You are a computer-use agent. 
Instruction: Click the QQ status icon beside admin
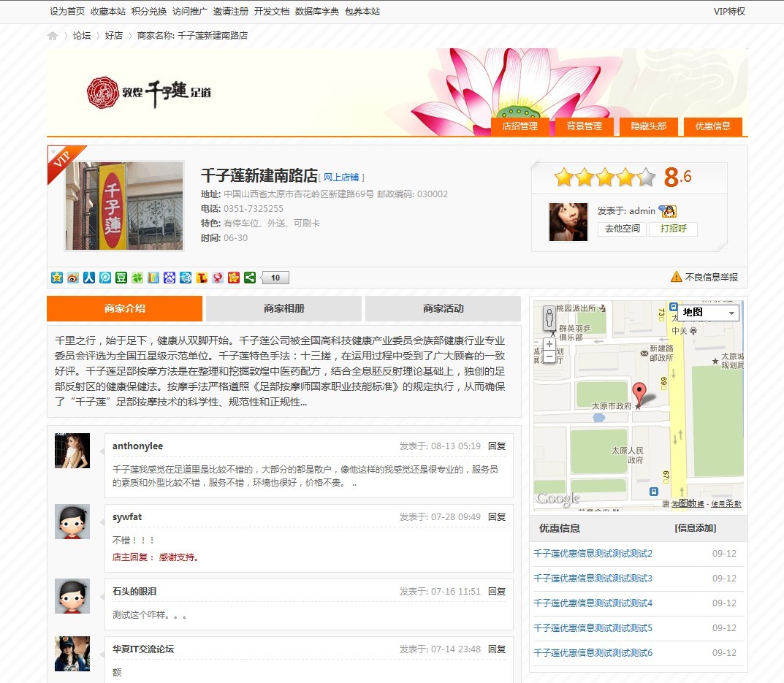click(x=669, y=212)
